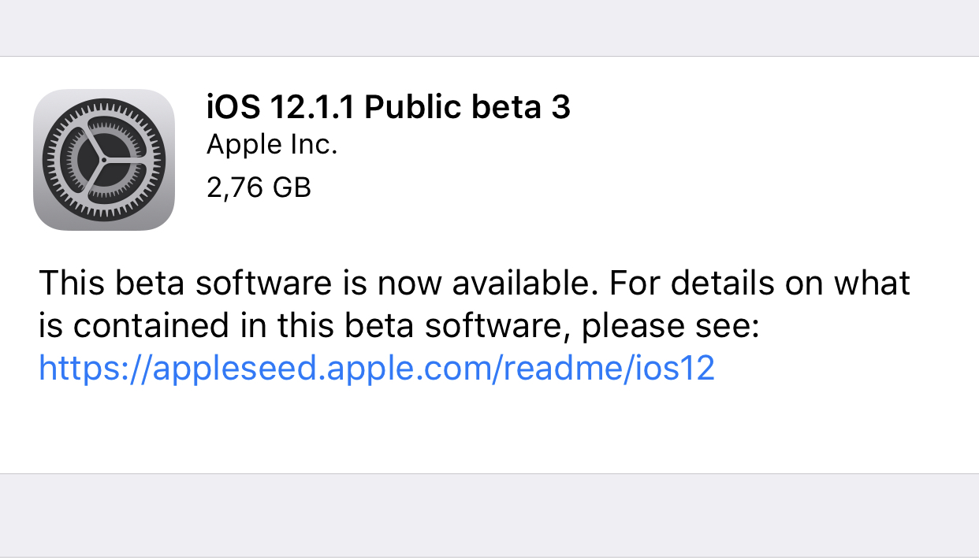
Task: Click the Apple Inc. developer label
Action: pos(272,146)
